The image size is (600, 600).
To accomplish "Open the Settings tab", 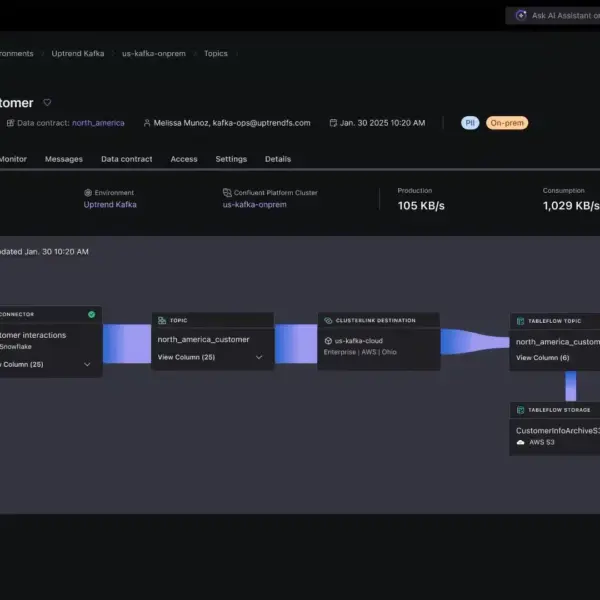I will [231, 159].
